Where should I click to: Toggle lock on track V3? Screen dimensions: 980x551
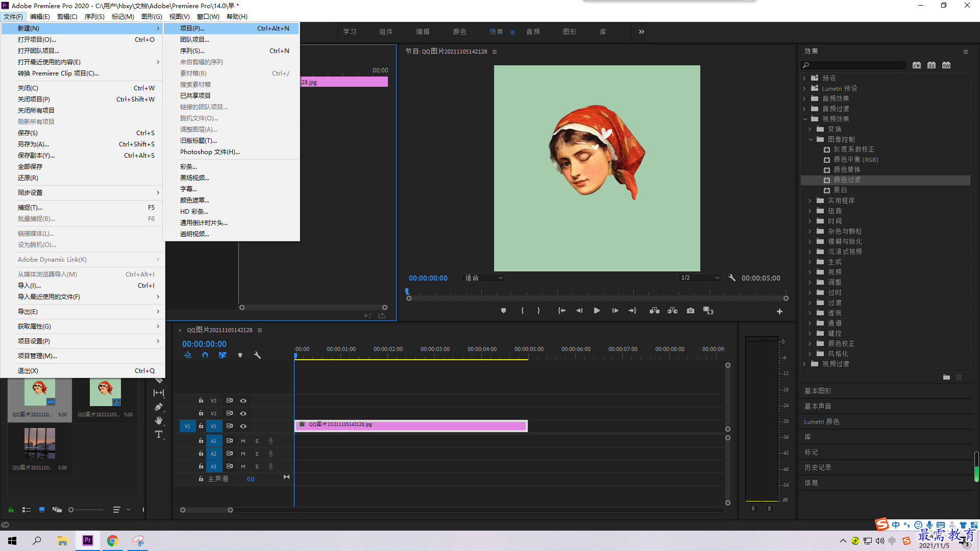201,400
